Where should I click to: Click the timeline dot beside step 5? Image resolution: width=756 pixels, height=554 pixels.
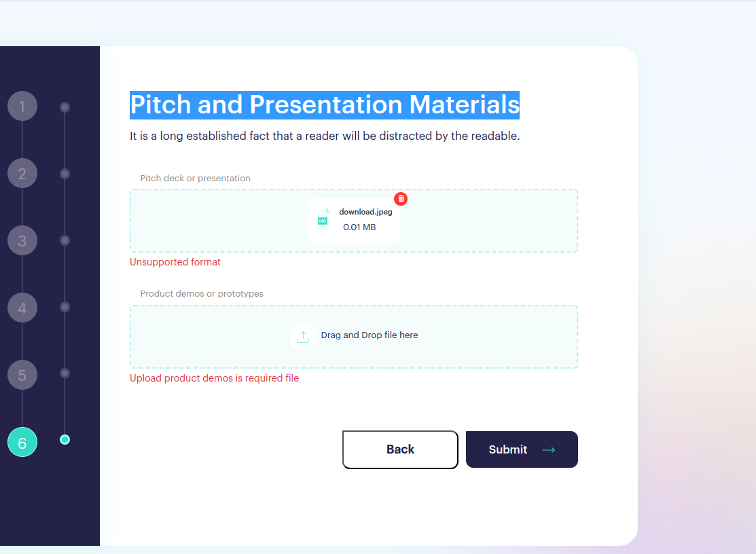click(65, 373)
